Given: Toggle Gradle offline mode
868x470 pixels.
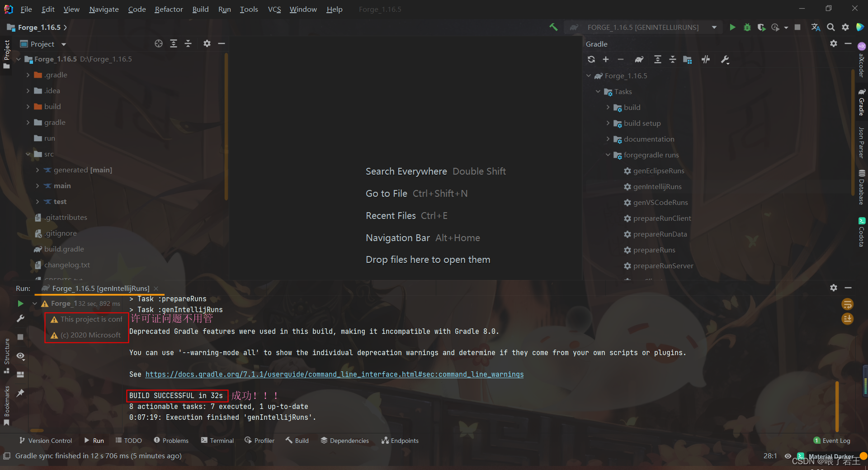Looking at the screenshot, I should pyautogui.click(x=706, y=59).
